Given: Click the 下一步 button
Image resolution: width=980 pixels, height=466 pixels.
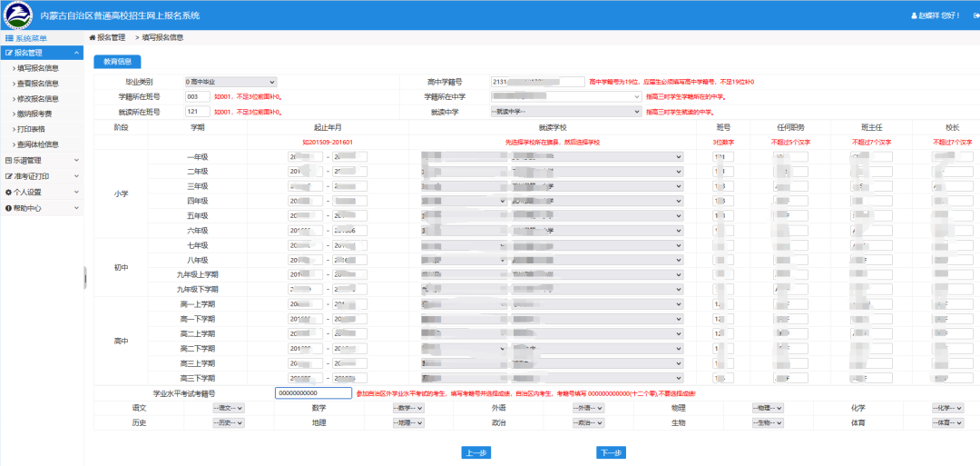Looking at the screenshot, I should 610,452.
